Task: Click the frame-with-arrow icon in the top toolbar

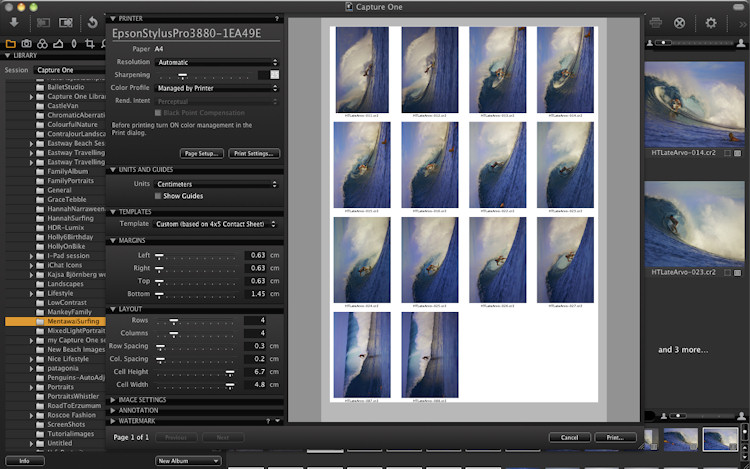Action: tap(66, 22)
